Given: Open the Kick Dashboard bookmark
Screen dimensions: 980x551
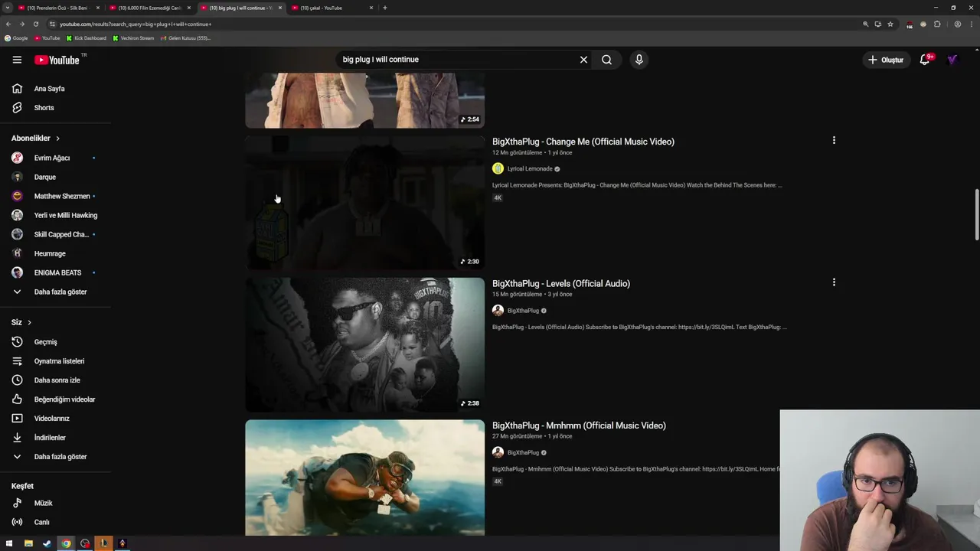Looking at the screenshot, I should click(87, 38).
